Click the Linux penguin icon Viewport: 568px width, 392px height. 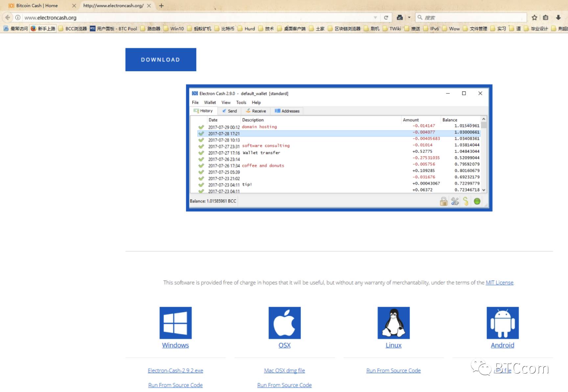pos(393,323)
